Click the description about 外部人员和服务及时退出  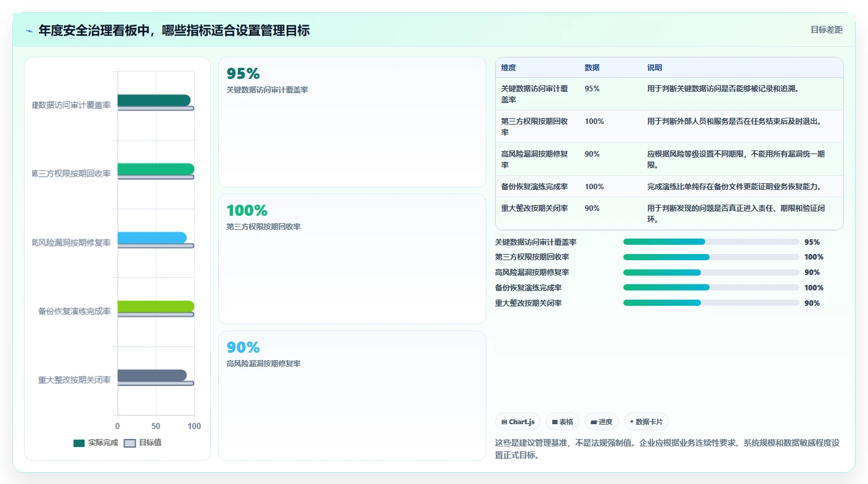pyautogui.click(x=735, y=121)
